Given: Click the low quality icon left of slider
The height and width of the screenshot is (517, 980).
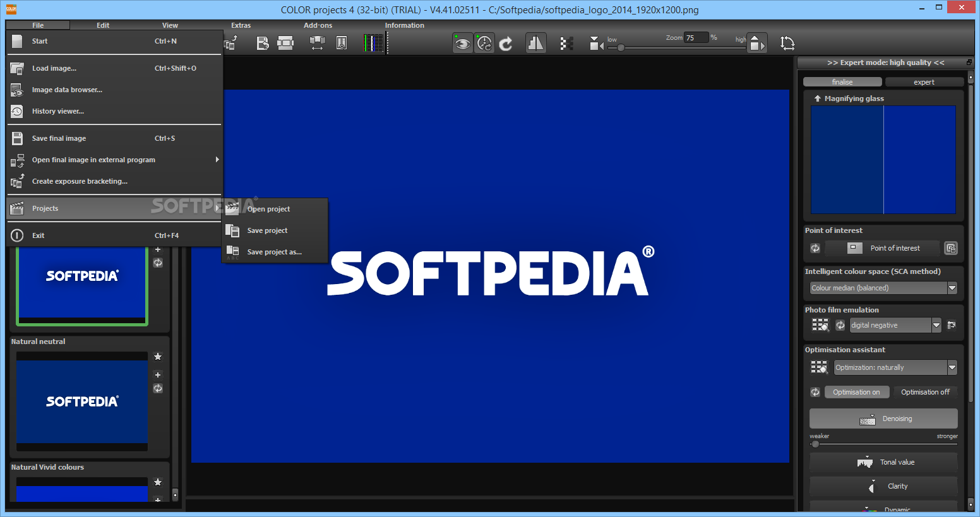Looking at the screenshot, I should click(x=596, y=43).
